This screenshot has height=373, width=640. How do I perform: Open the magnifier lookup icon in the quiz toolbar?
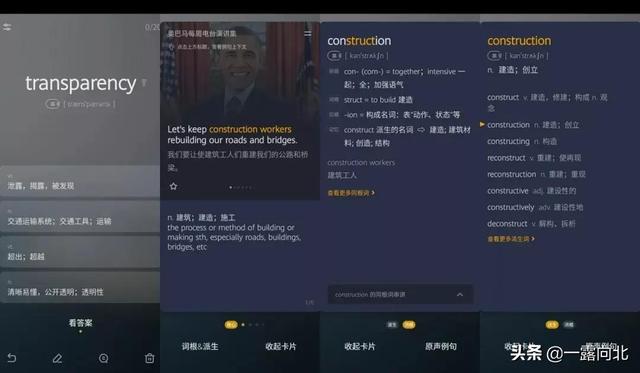104,358
